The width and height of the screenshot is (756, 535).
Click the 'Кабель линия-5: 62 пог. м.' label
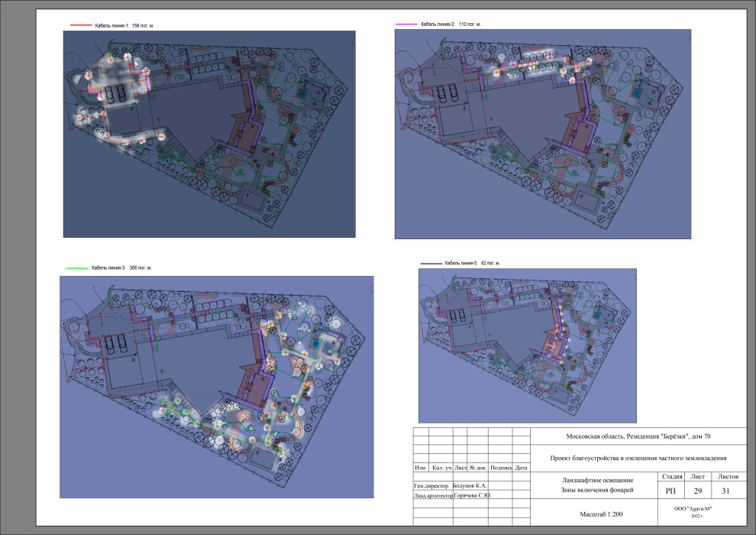[472, 263]
